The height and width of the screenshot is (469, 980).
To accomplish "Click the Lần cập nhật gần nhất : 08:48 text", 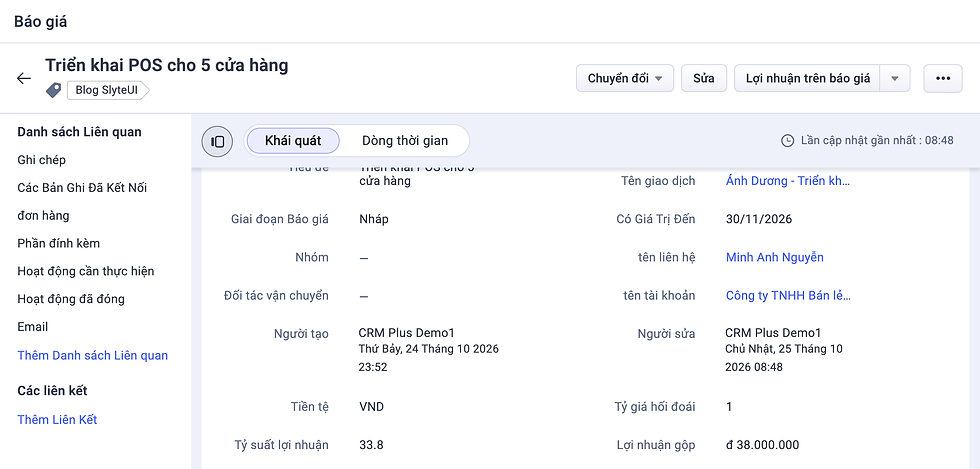I will 878,141.
